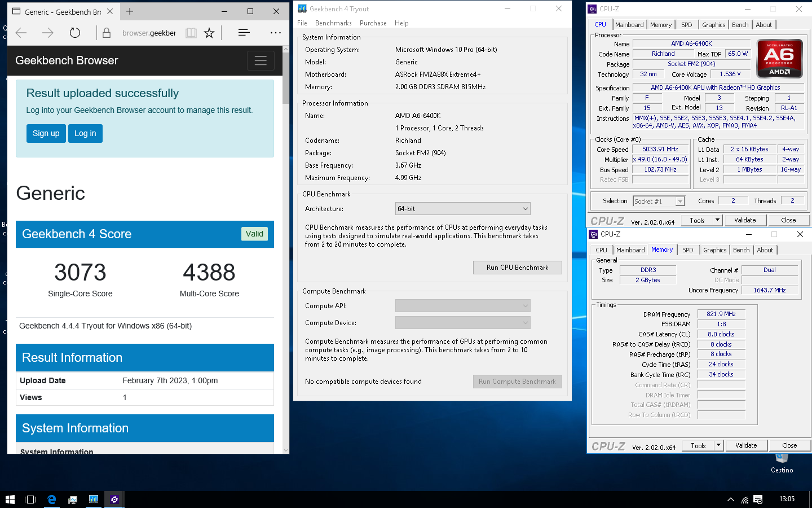Switch to CPU tab in lower CPU-Z

coord(602,250)
